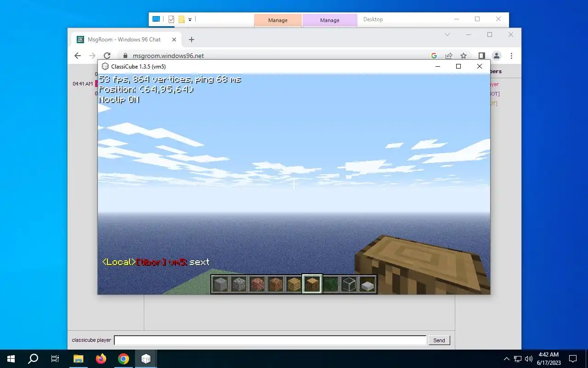Click the Desktop title of Explorer window
The image size is (588, 368).
click(x=373, y=19)
